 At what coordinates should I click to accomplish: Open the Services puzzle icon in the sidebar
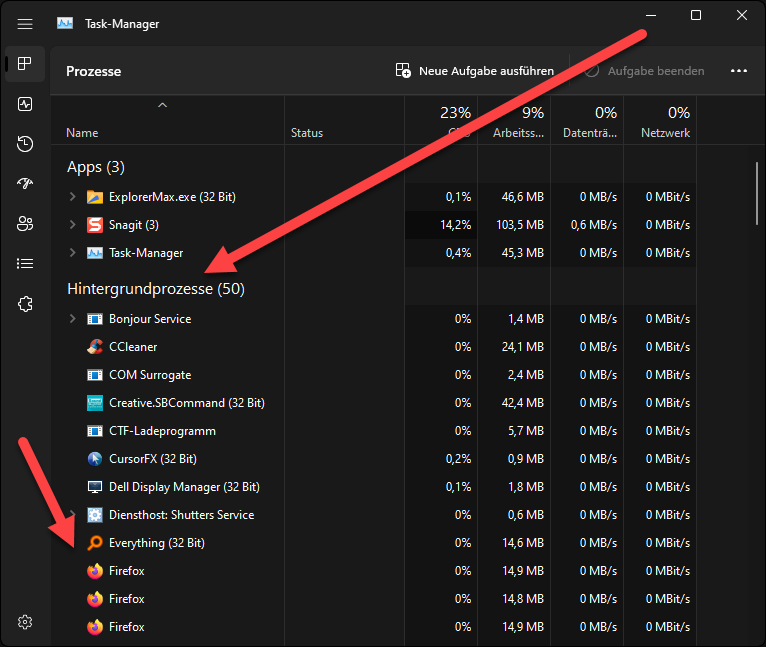[25, 304]
